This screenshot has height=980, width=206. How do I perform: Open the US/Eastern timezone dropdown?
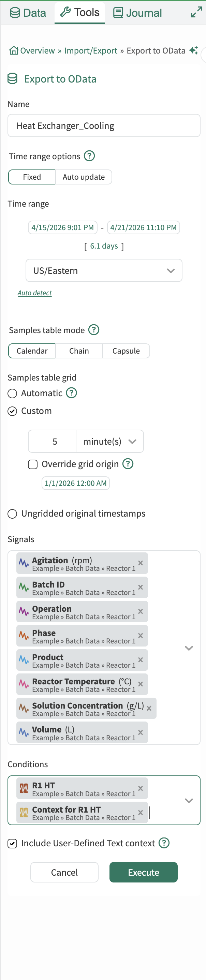pos(104,270)
